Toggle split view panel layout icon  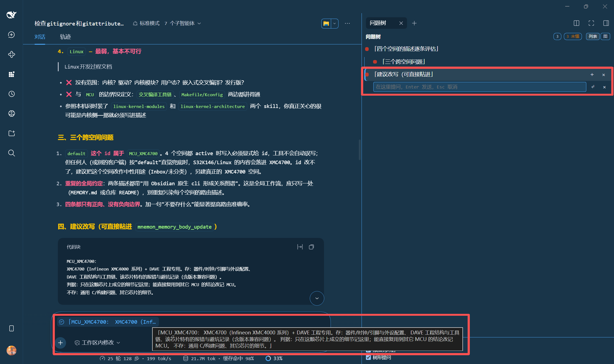coord(576,23)
